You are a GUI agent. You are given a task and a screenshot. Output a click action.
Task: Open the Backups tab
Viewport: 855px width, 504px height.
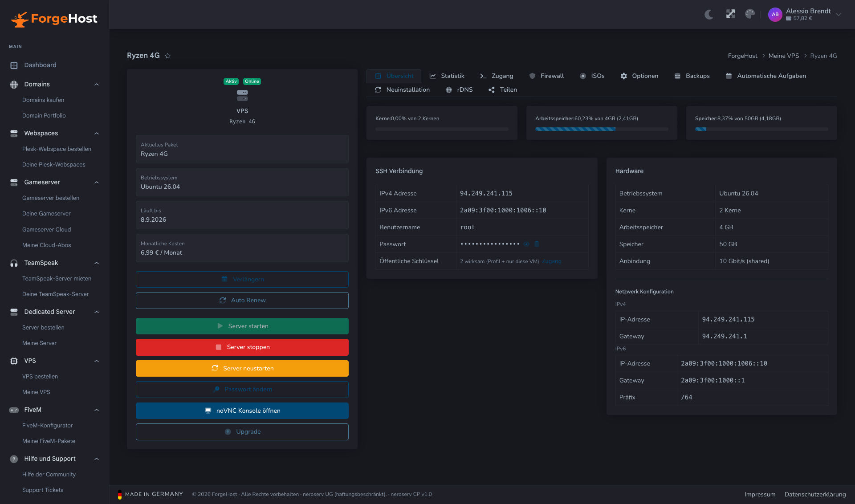click(x=692, y=76)
